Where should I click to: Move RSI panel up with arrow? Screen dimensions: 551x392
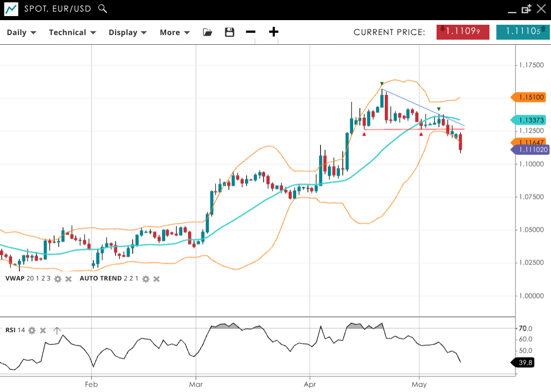(56, 330)
